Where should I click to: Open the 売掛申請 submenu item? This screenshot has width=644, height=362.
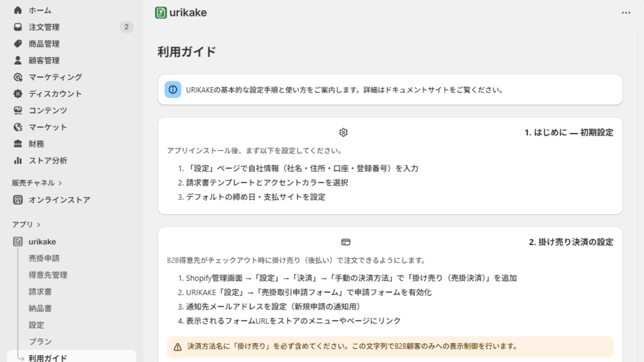coord(44,258)
